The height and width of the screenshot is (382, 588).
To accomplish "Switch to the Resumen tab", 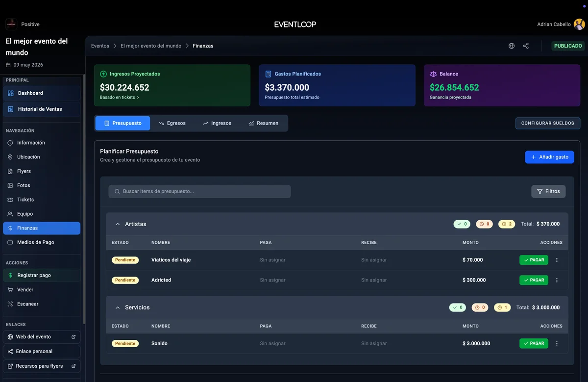I will [263, 123].
